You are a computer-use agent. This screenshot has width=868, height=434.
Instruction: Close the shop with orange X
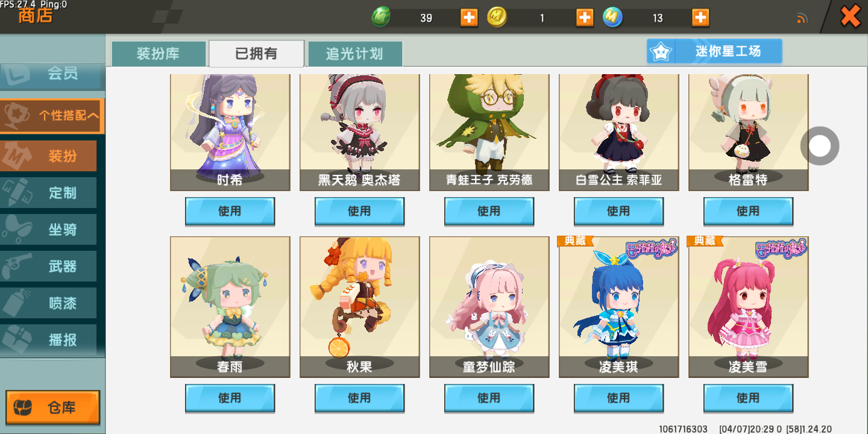point(851,16)
